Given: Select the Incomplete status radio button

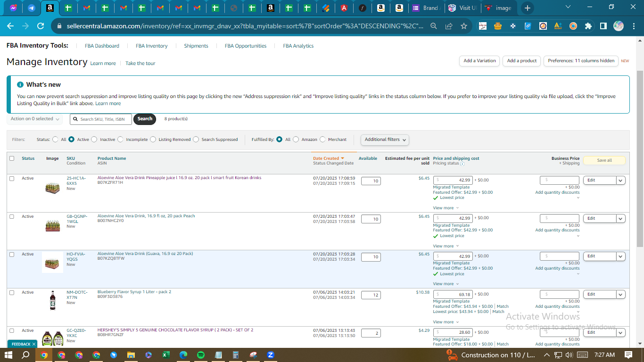Looking at the screenshot, I should [x=120, y=140].
